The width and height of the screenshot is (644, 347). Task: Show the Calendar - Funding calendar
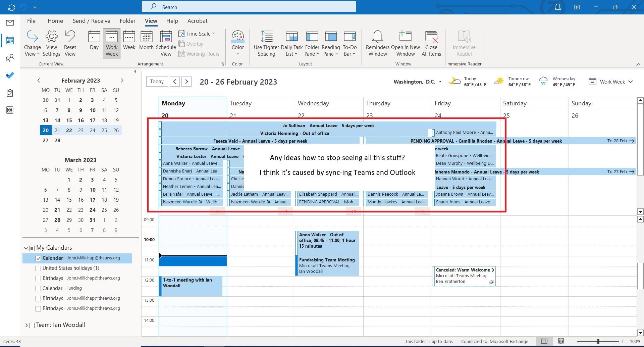pos(38,288)
